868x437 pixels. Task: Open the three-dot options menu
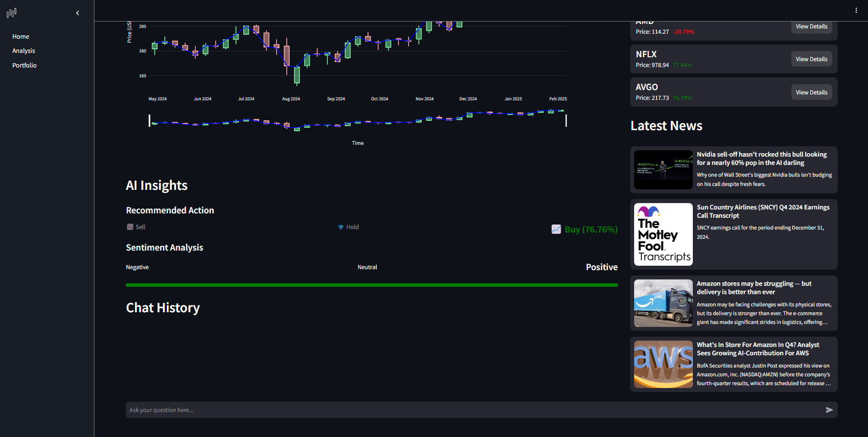click(x=856, y=10)
